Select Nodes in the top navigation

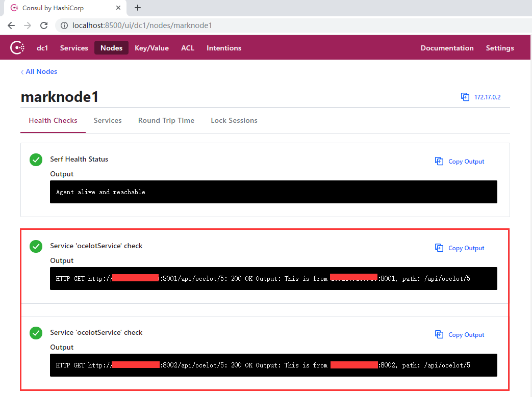click(111, 48)
